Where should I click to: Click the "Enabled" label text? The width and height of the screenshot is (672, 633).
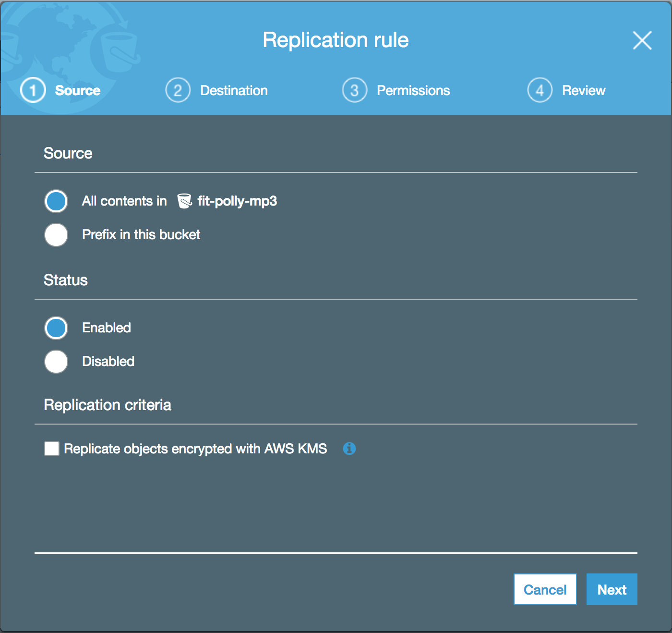tap(107, 328)
